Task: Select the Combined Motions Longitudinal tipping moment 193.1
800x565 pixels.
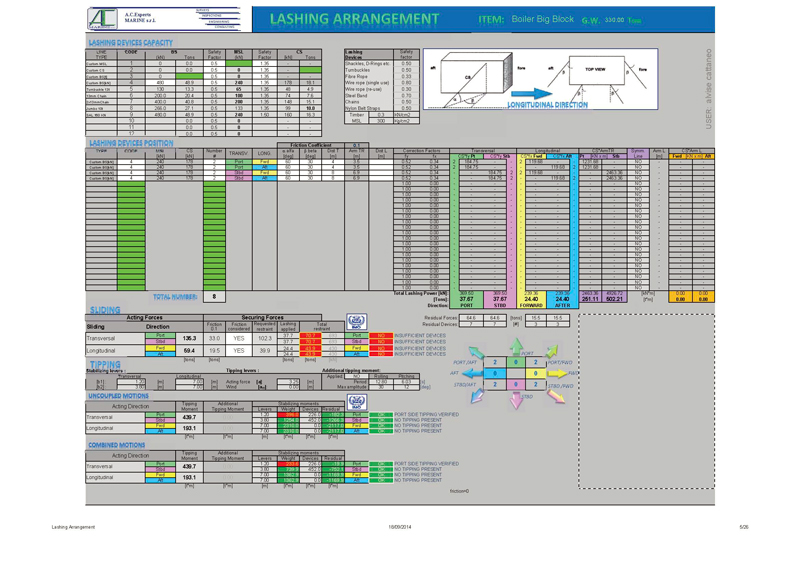Action: pos(189,478)
